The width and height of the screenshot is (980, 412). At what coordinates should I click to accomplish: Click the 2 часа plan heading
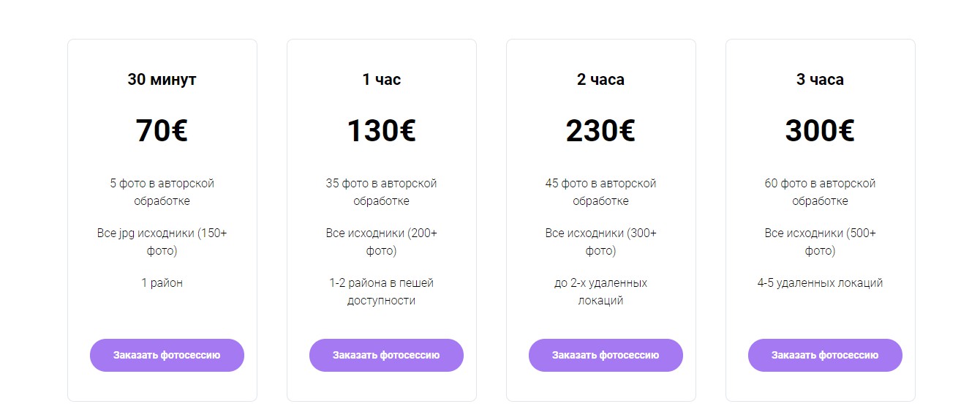[x=601, y=80]
